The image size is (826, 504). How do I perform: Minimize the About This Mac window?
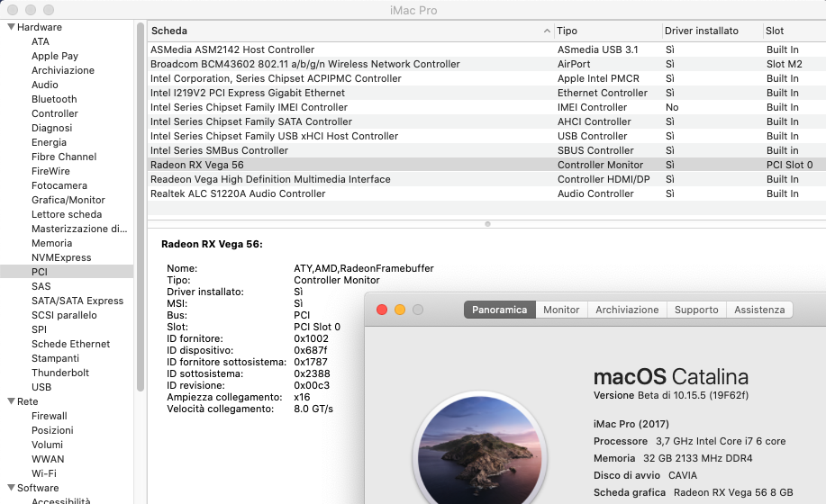coord(400,310)
